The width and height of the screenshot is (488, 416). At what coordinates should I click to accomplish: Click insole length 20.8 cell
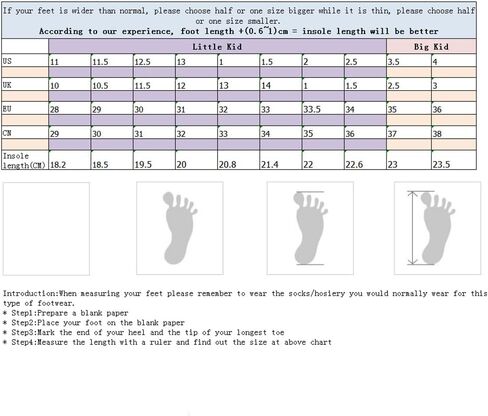pos(239,160)
